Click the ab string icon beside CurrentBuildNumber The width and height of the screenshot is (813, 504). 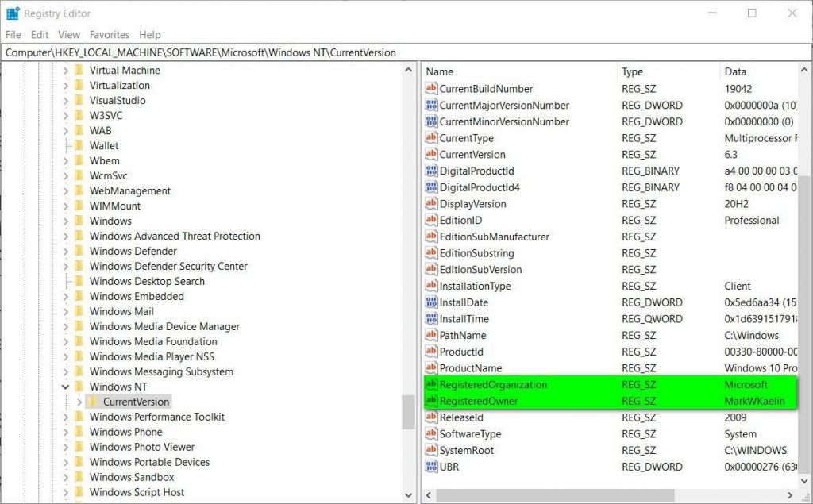[433, 89]
